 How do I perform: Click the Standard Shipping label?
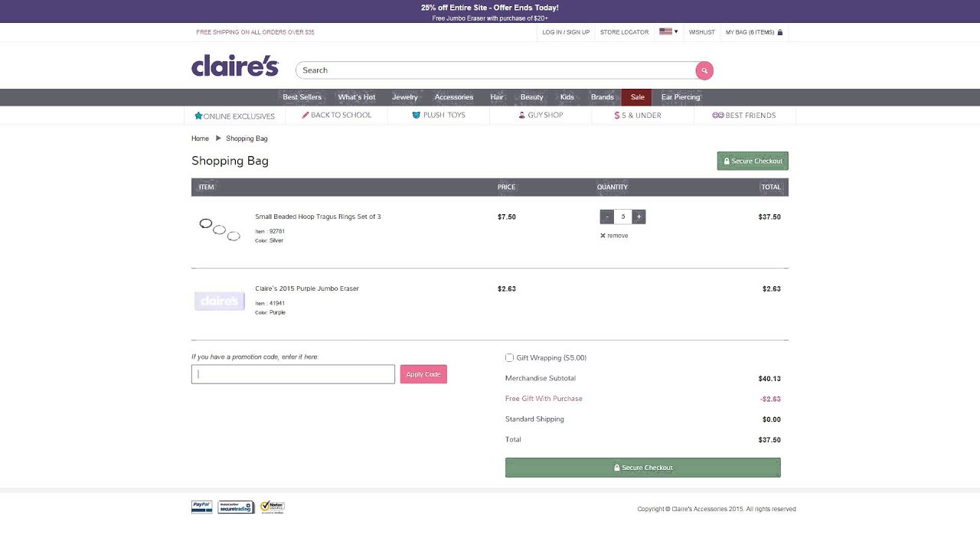click(534, 419)
